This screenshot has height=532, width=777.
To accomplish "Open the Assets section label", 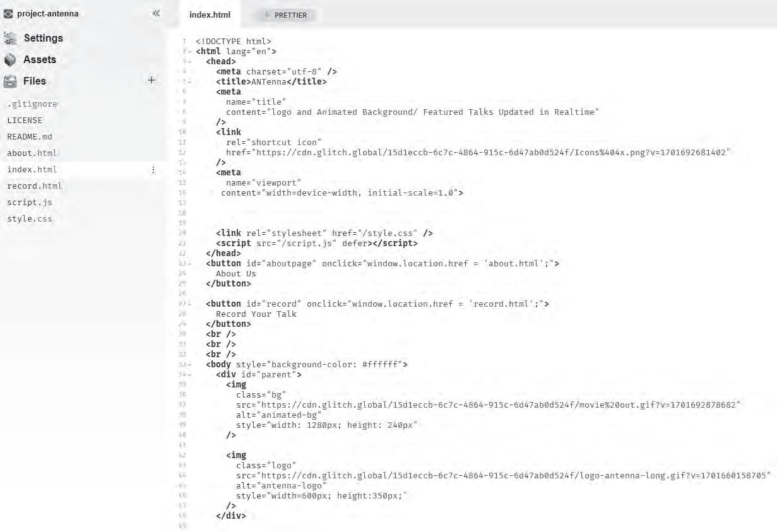I will (x=40, y=59).
